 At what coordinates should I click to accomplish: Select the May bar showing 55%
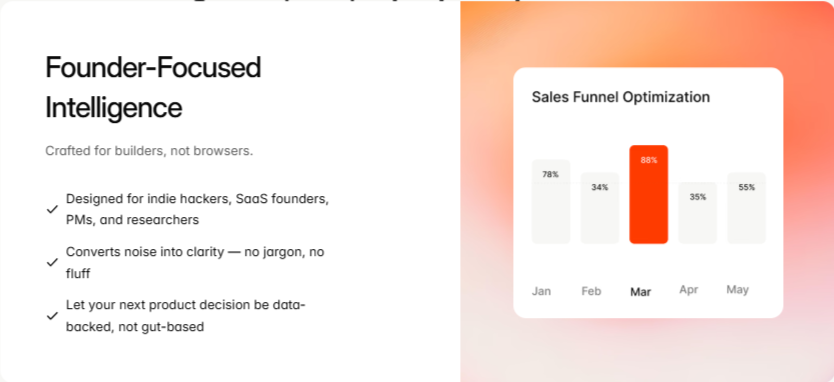[x=746, y=208]
